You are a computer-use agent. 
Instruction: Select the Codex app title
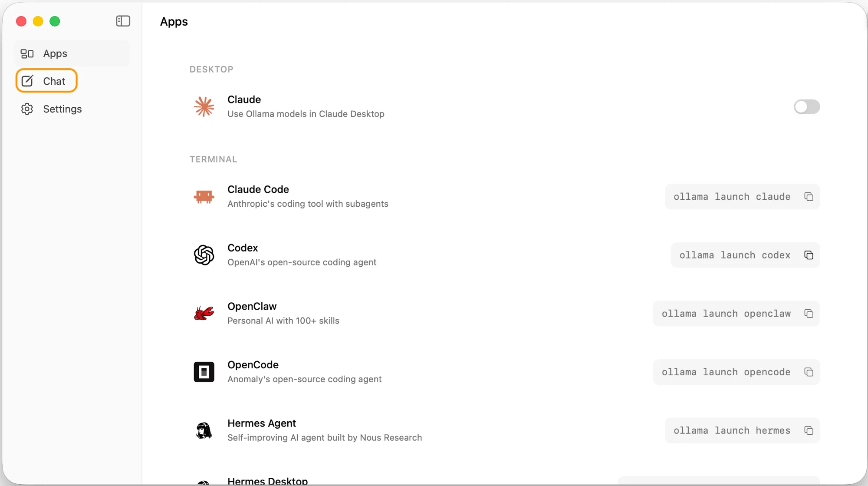point(243,248)
